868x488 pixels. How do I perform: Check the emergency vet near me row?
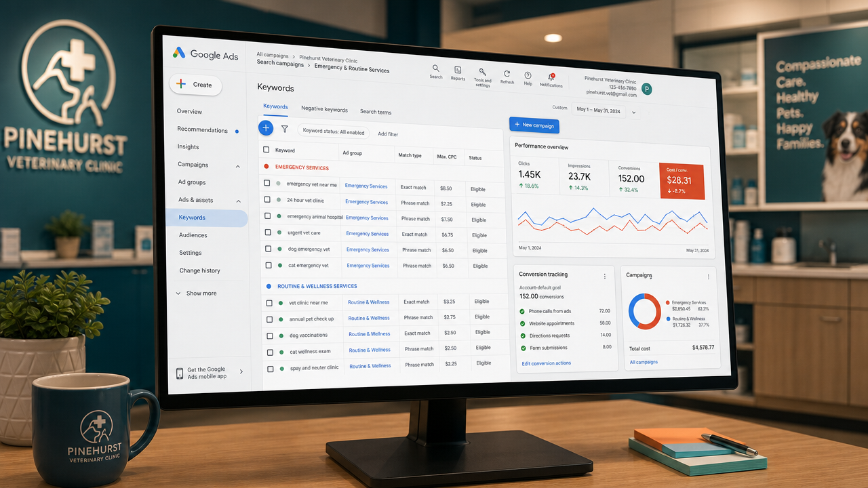click(x=267, y=183)
